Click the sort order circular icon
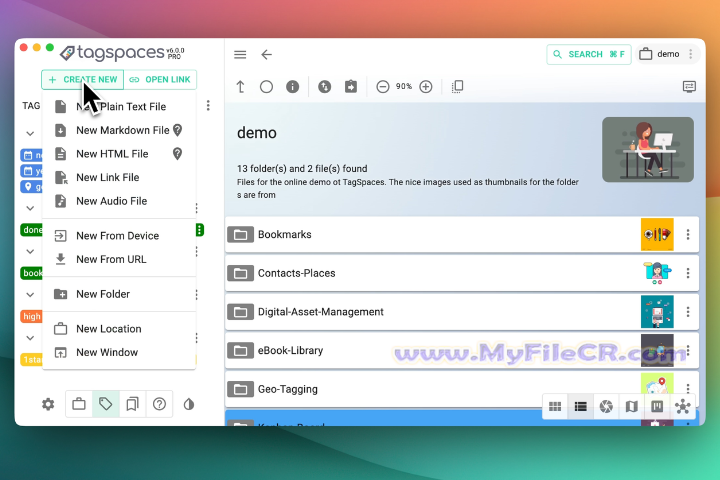The width and height of the screenshot is (720, 480). pyautogui.click(x=324, y=86)
